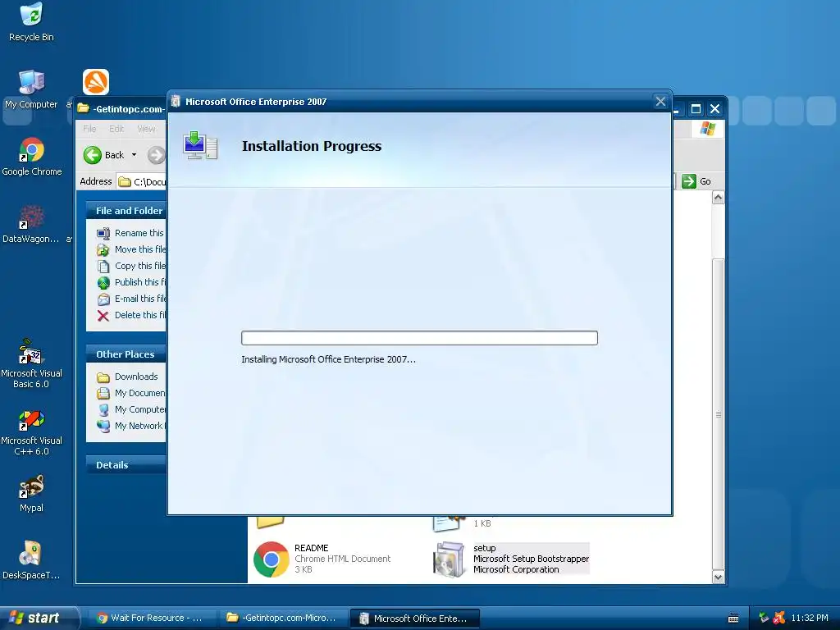
Task: Click the keyboard icon in system tray
Action: 734,619
